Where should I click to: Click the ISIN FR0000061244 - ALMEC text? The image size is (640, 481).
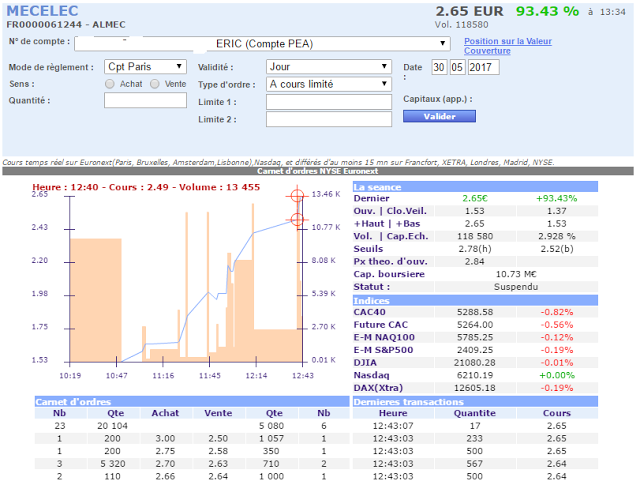66,24
